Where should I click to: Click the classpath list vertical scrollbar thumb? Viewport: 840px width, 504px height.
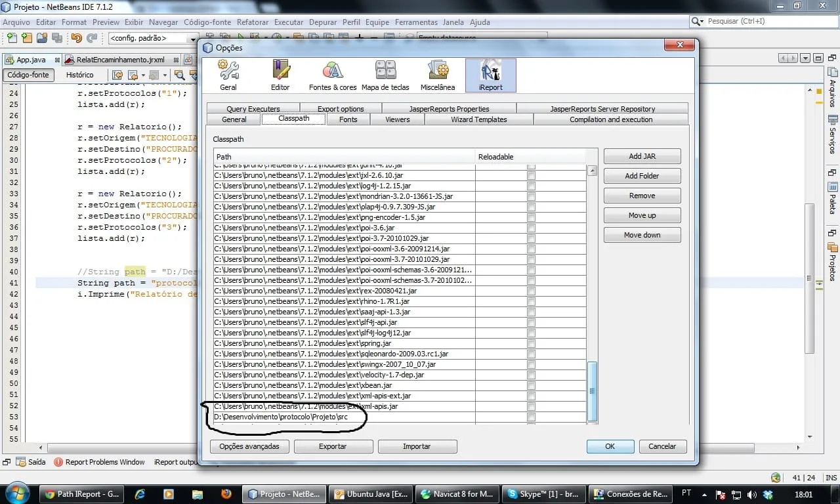[x=592, y=391]
